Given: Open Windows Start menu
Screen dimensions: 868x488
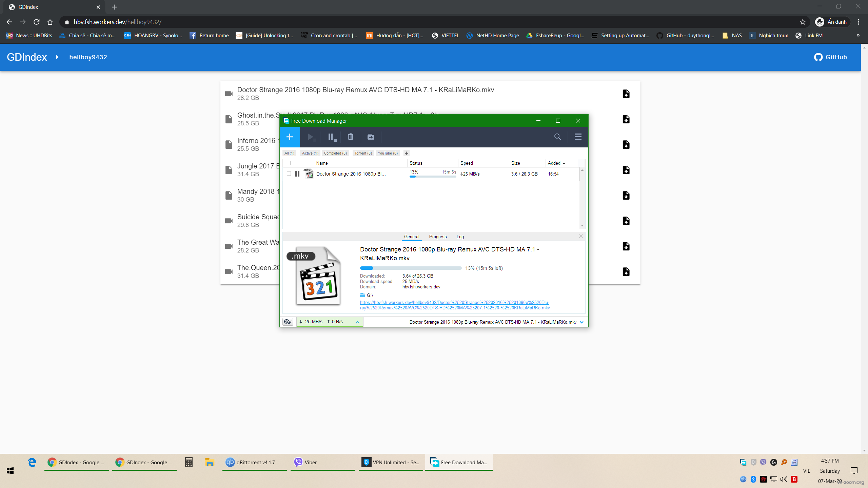Looking at the screenshot, I should coord(10,471).
